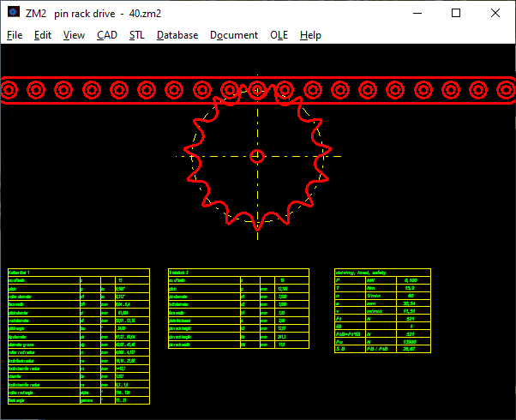516x420 pixels.
Task: Open the CAD menu
Action: pos(107,35)
